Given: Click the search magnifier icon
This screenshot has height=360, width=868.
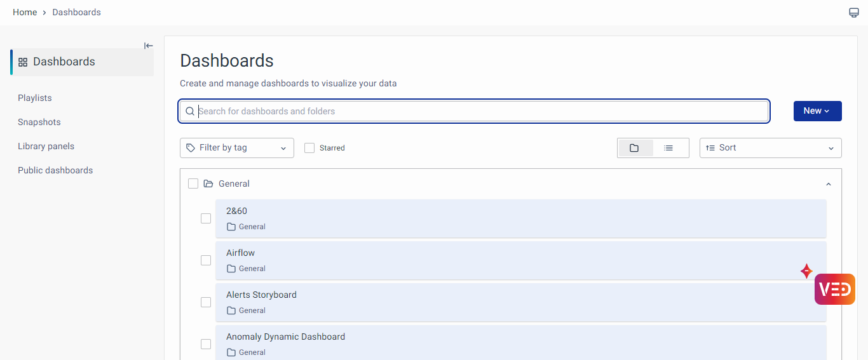Looking at the screenshot, I should 189,111.
